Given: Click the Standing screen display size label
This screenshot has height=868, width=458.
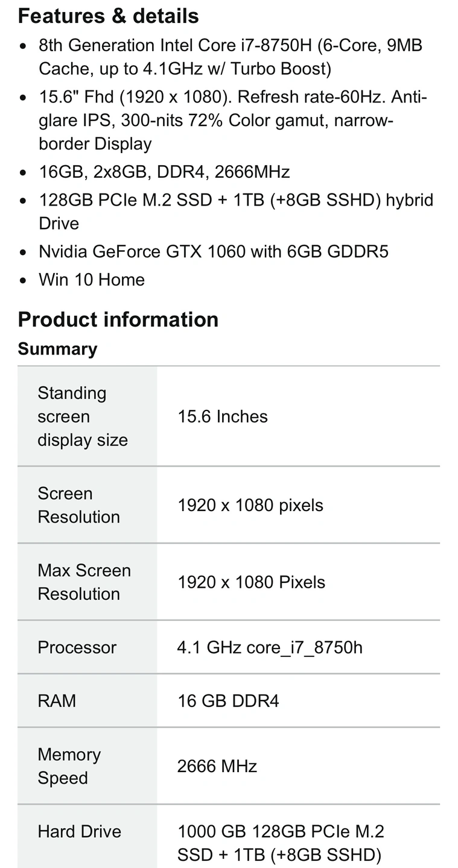Looking at the screenshot, I should tap(83, 417).
